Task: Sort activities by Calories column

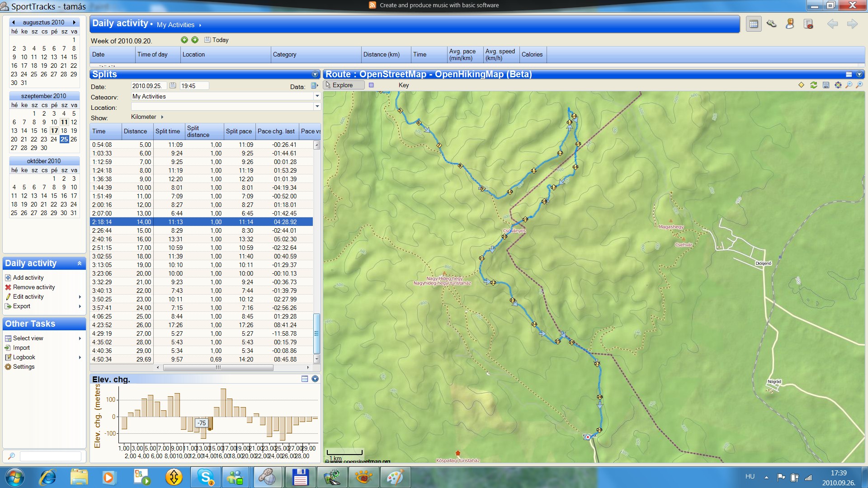Action: (533, 54)
